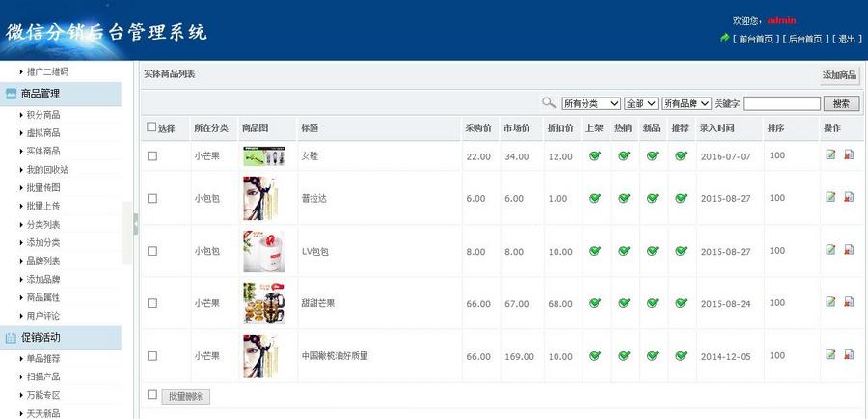Click delete icon for LV包包 row
Screen dimensions: 868x419
(x=849, y=250)
